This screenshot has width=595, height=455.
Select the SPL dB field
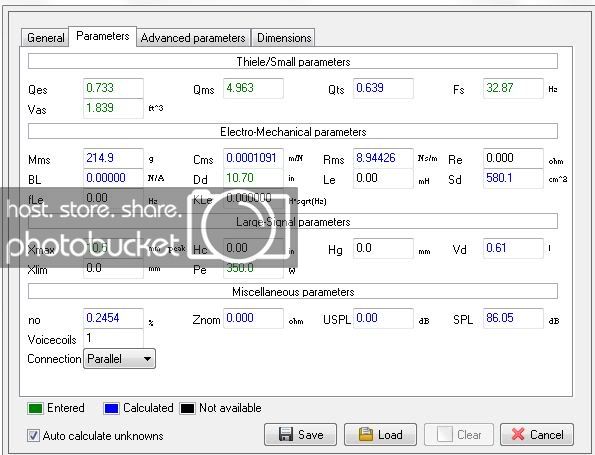513,318
